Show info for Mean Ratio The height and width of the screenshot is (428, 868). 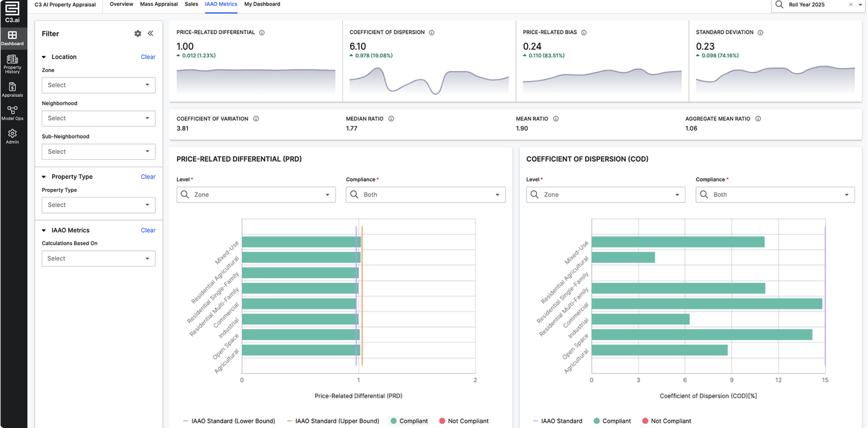tap(556, 119)
